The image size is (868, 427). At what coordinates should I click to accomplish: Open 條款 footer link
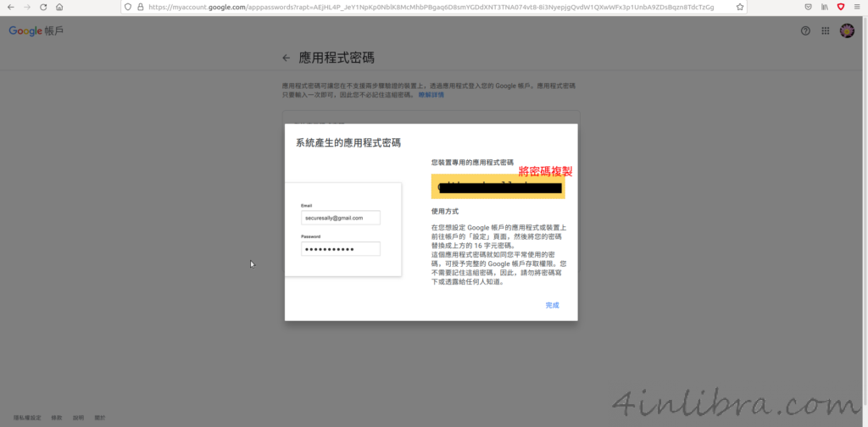coord(57,419)
